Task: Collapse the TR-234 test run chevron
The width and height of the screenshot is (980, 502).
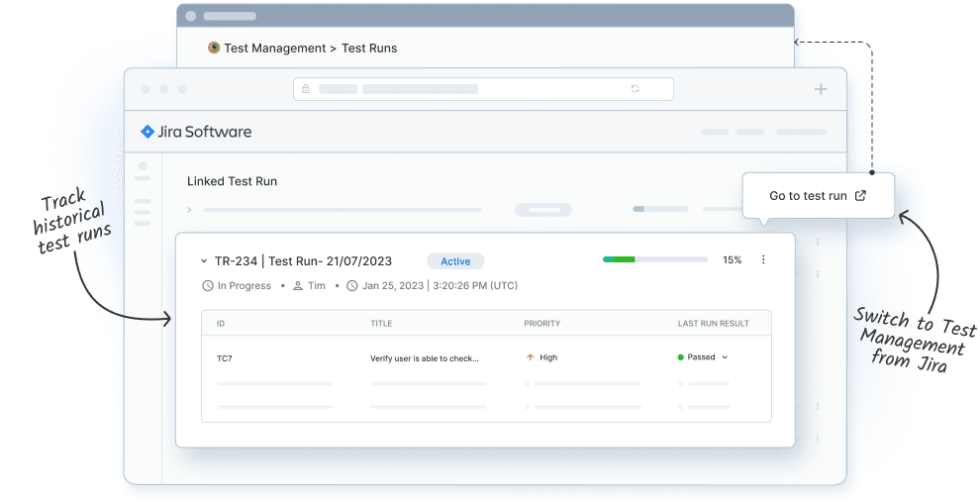Action: [204, 261]
